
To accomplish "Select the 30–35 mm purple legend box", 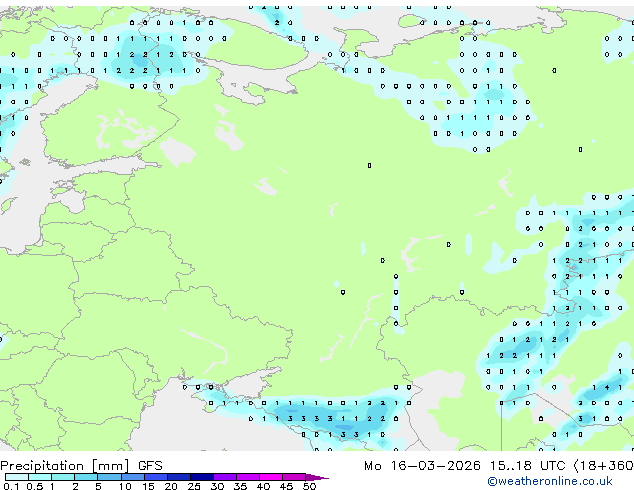I will click(x=224, y=477).
